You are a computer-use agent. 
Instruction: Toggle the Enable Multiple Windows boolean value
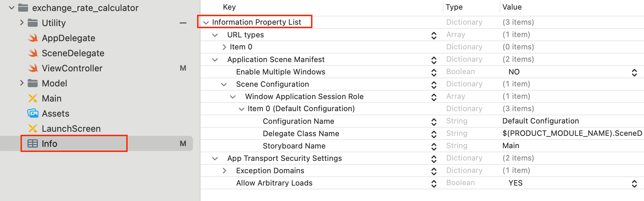(x=635, y=72)
